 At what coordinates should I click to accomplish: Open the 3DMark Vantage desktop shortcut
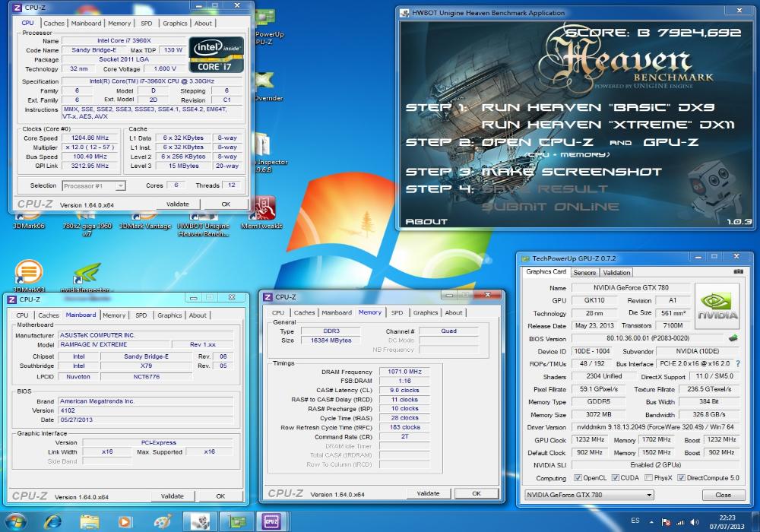point(145,223)
